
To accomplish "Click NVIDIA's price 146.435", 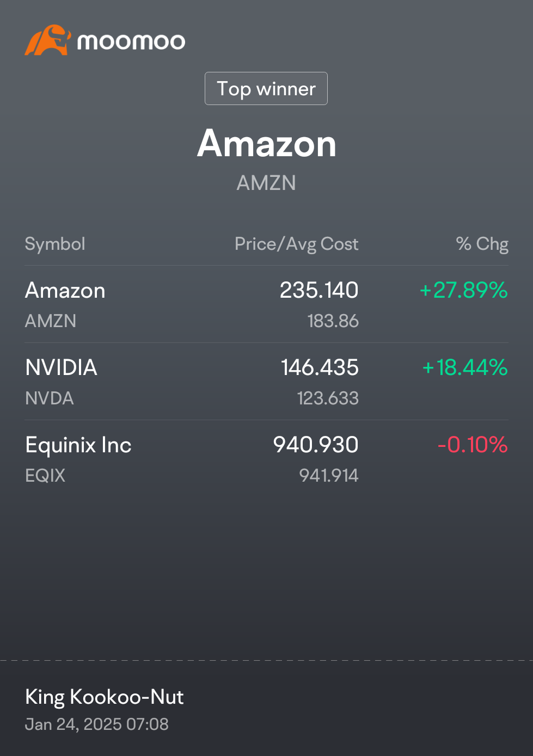I will tap(320, 367).
